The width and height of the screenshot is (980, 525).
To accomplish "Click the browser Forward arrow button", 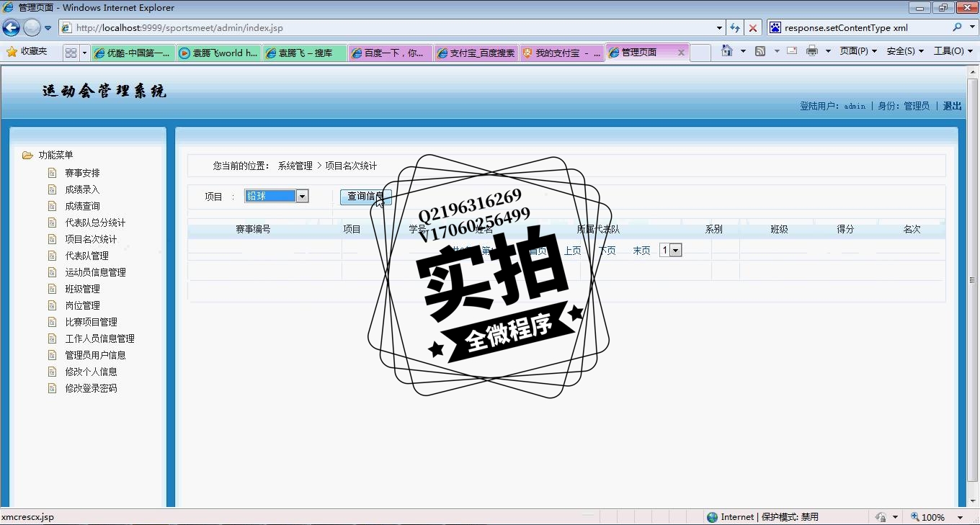I will coord(32,28).
